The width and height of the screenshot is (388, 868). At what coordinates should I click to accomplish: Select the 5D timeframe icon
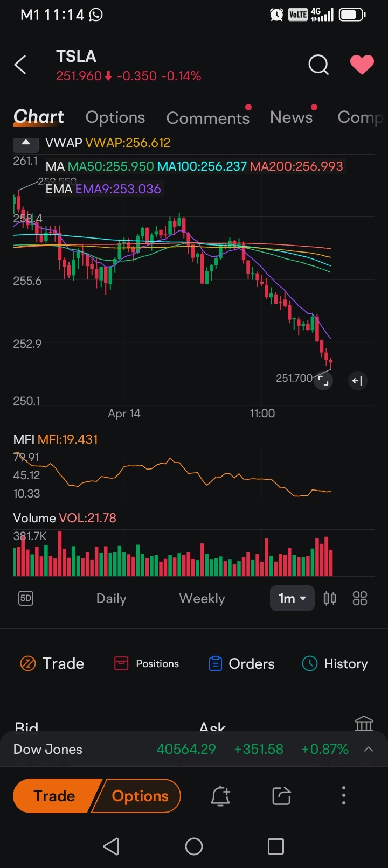click(26, 598)
